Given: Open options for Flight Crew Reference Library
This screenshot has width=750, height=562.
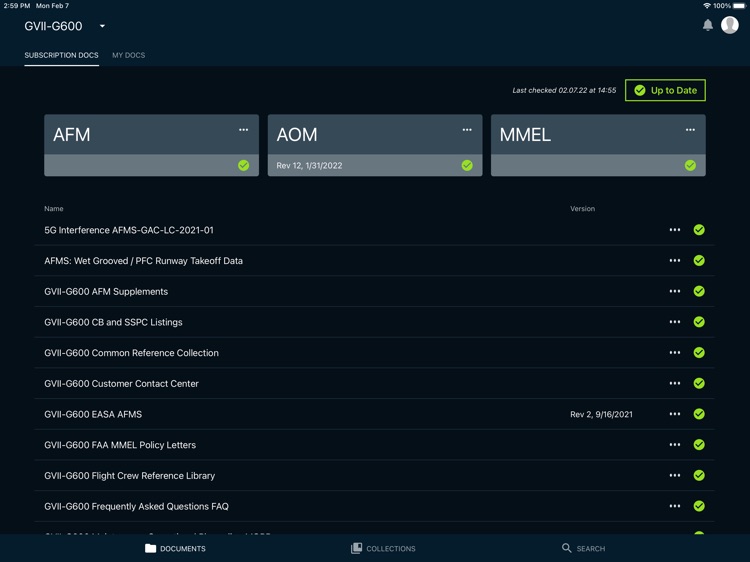Looking at the screenshot, I should (x=675, y=475).
